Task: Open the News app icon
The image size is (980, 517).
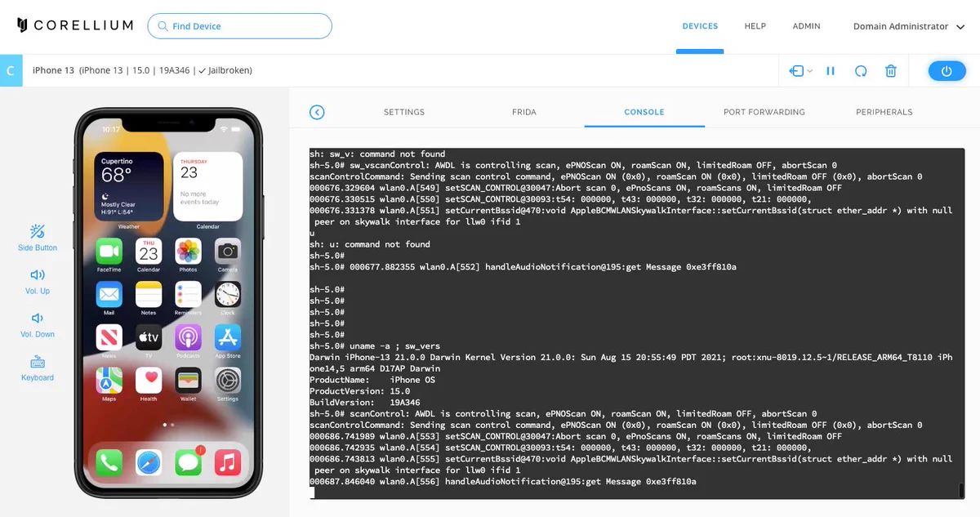Action: (109, 337)
